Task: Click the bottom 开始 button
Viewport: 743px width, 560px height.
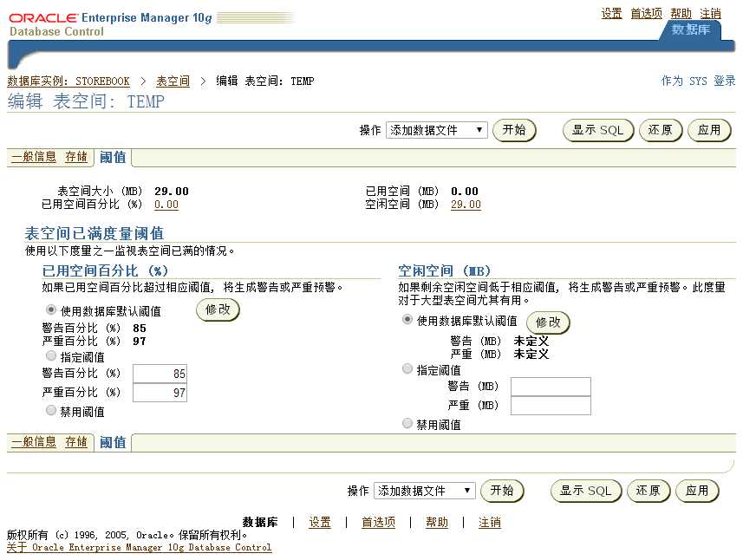Action: [502, 491]
